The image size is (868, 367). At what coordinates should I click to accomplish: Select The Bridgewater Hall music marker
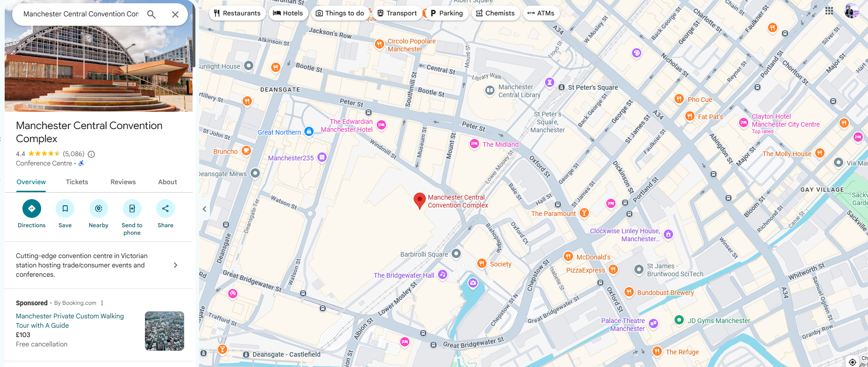point(443,274)
